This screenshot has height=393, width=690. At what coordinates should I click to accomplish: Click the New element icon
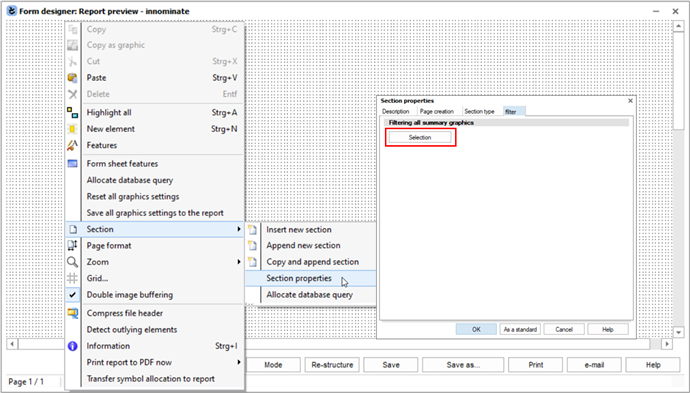(x=73, y=129)
